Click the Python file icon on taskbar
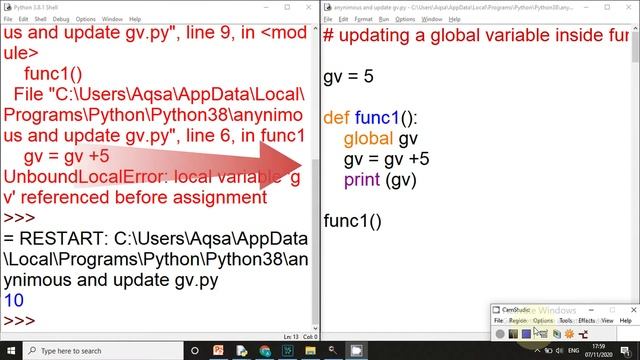The width and height of the screenshot is (640, 360). [x=241, y=351]
